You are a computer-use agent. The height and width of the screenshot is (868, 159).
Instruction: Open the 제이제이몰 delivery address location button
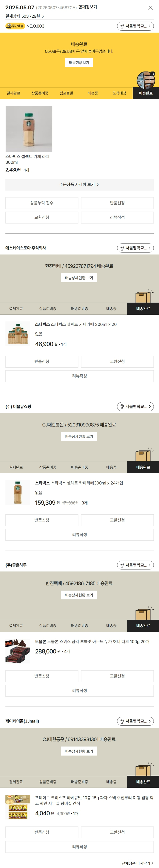pyautogui.click(x=135, y=721)
